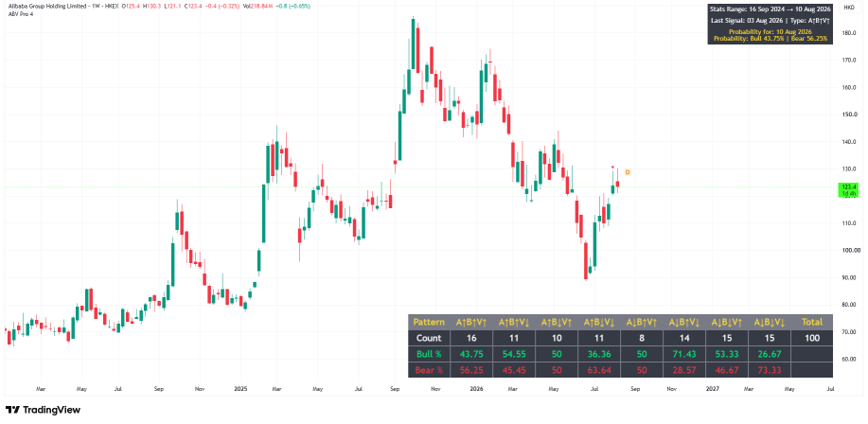868x424 pixels.
Task: Open the HKD currency selector
Action: [x=848, y=8]
